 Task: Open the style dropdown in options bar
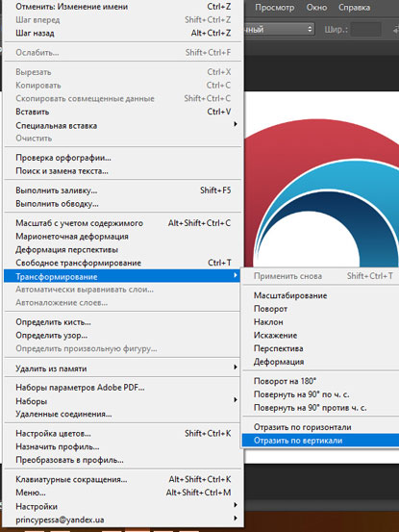(279, 30)
